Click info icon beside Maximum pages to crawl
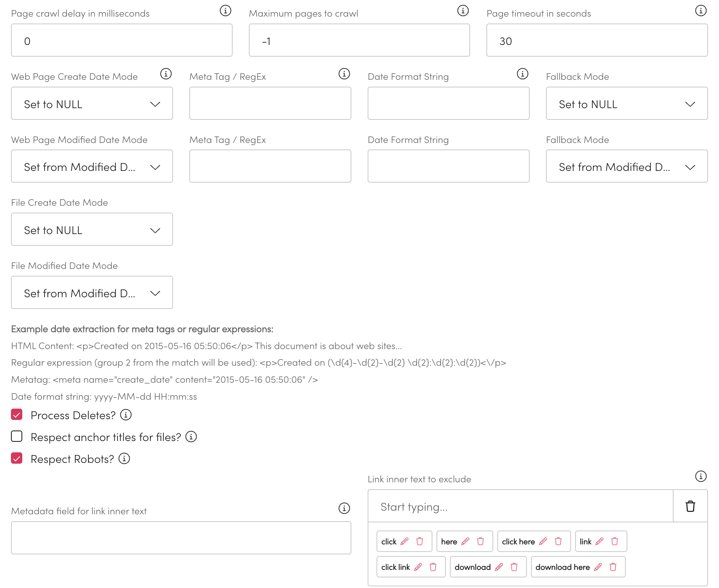The height and width of the screenshot is (588, 719). [463, 11]
